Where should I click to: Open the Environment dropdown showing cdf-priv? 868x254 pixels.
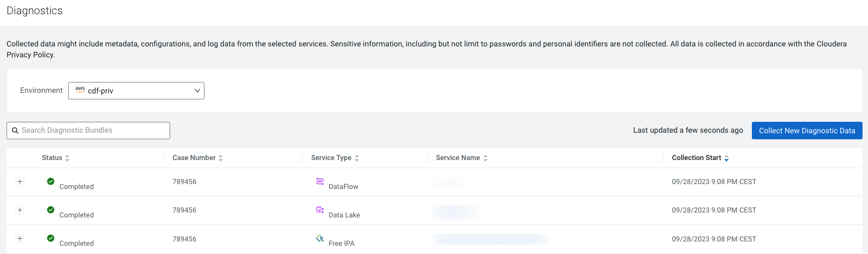point(136,91)
